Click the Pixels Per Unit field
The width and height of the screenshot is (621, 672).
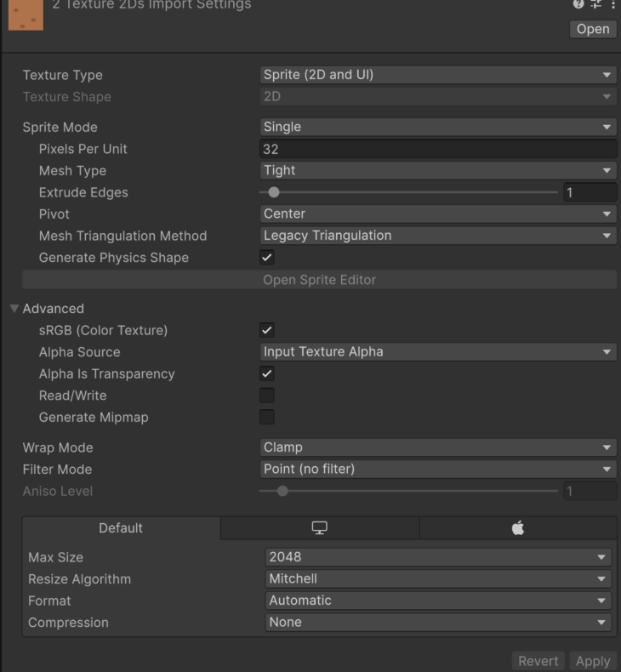coord(438,149)
